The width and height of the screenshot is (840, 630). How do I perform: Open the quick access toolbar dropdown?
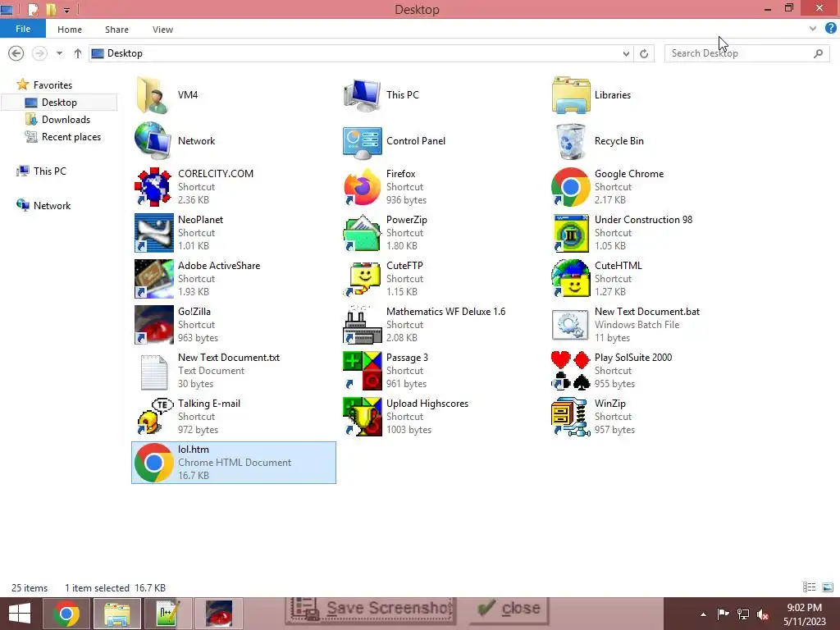(x=67, y=10)
